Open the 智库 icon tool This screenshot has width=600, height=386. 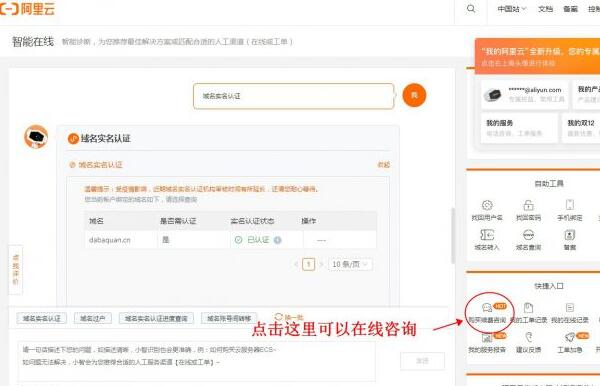click(x=570, y=235)
